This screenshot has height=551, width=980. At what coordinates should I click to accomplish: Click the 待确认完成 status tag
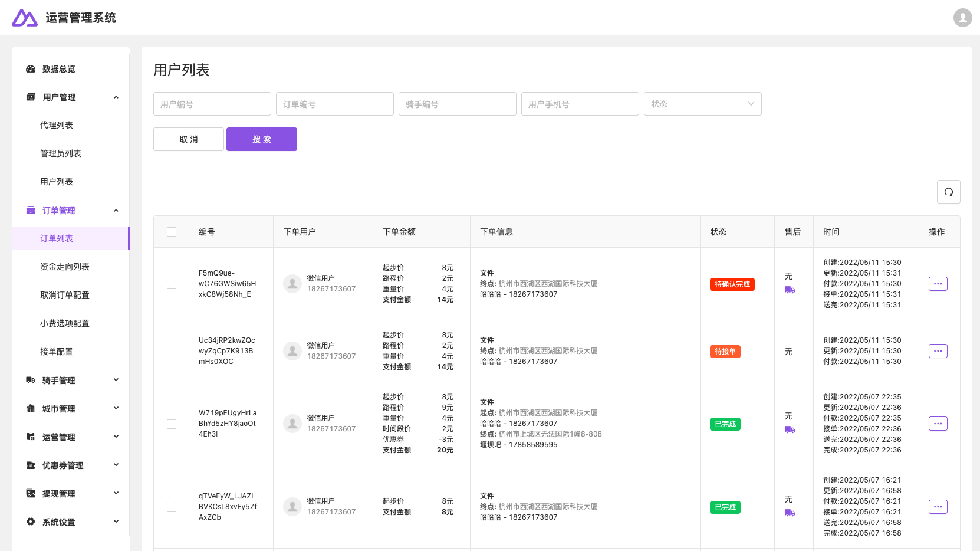click(732, 284)
